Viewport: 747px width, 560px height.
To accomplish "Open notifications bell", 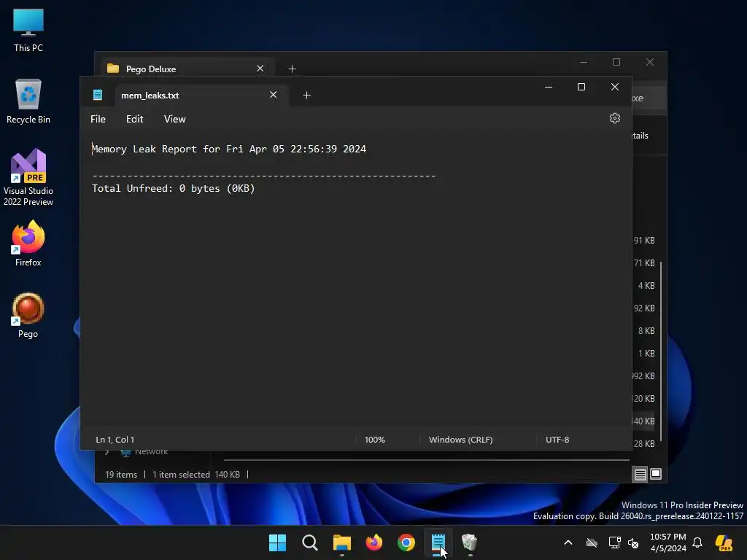I will click(x=697, y=542).
